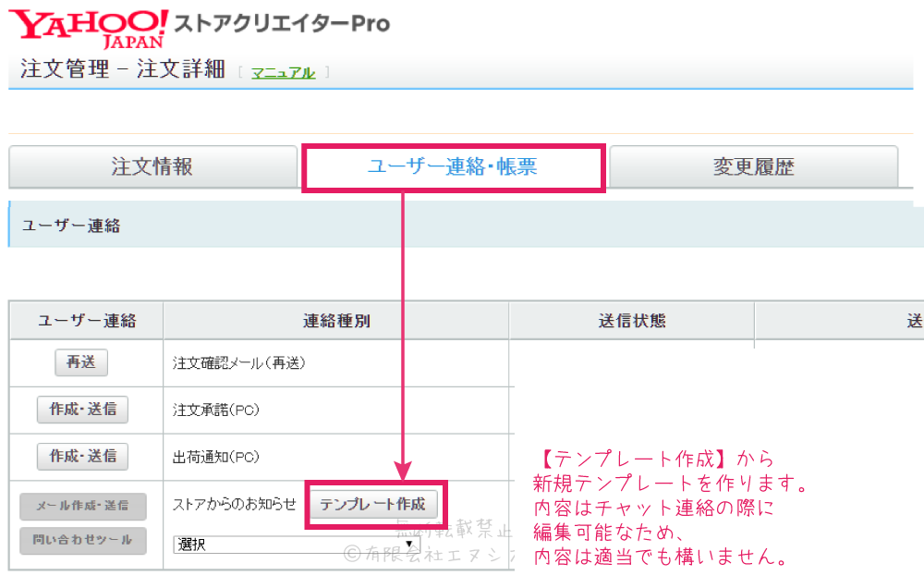Image resolution: width=924 pixels, height=588 pixels.
Task: Click the 連絡種別 column header
Action: point(336,321)
